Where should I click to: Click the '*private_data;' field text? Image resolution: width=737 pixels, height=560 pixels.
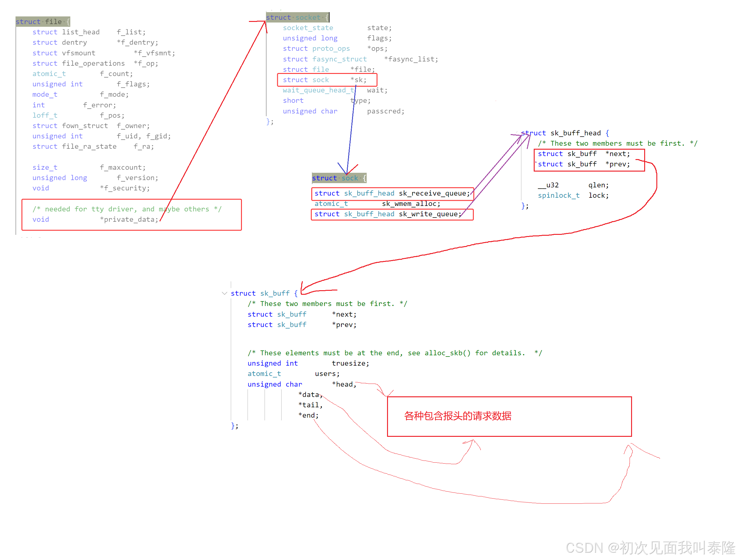[x=129, y=219]
